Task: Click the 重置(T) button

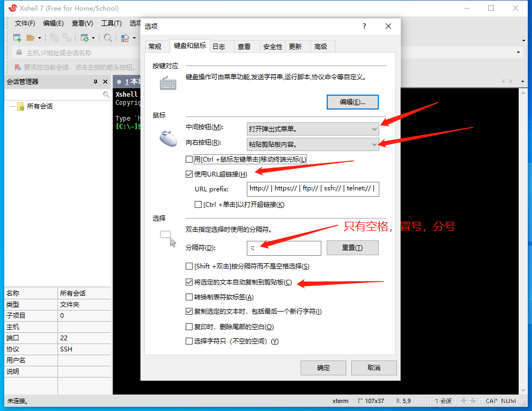Action: [353, 248]
